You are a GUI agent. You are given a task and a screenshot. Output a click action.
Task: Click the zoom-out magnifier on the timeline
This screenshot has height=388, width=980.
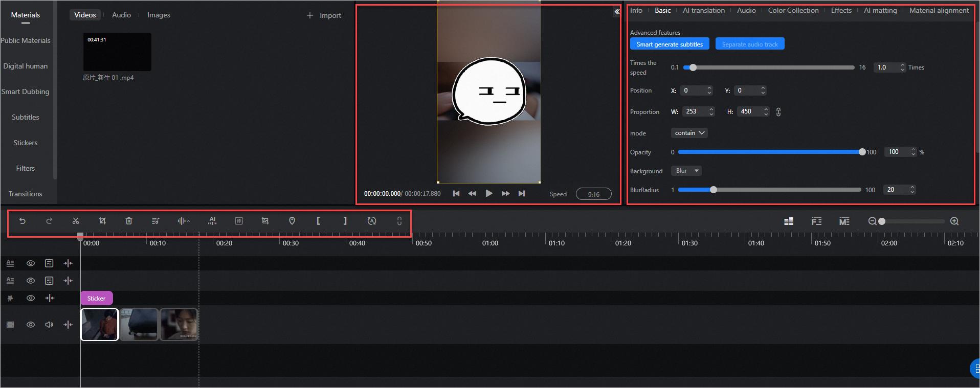(x=873, y=221)
